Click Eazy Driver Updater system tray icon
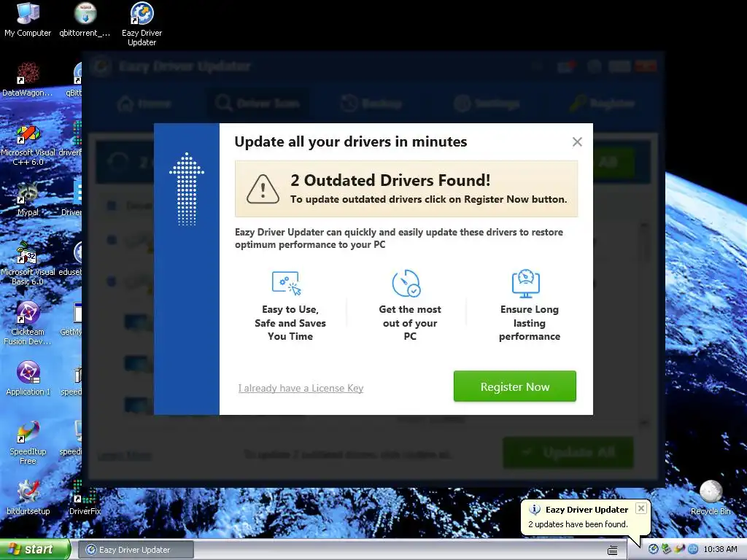 click(x=654, y=549)
